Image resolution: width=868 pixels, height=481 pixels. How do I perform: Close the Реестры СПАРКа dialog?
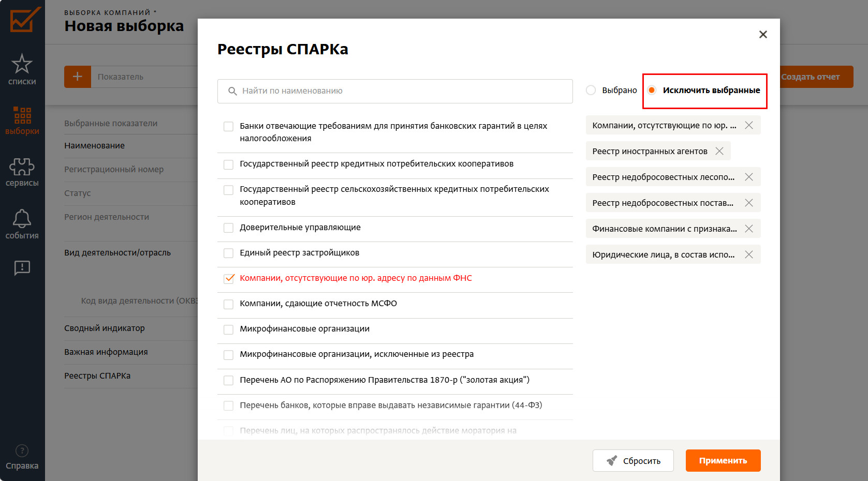[x=763, y=34]
